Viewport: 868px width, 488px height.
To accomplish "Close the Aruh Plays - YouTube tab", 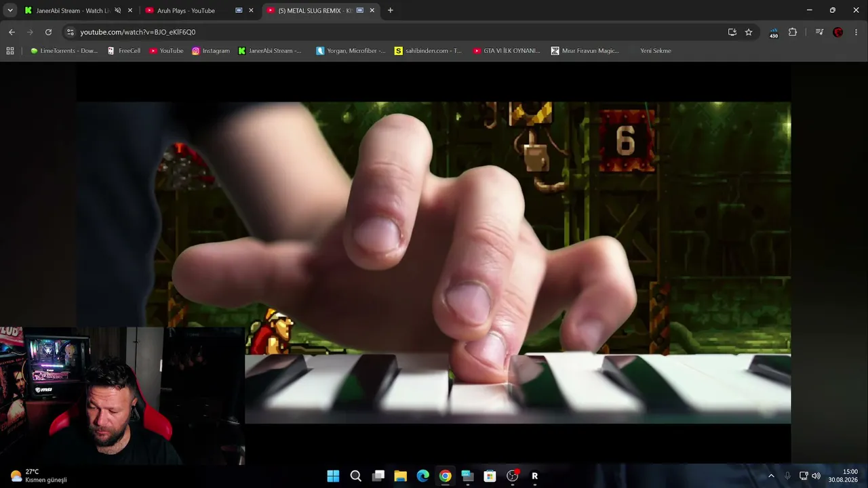I will [x=251, y=10].
